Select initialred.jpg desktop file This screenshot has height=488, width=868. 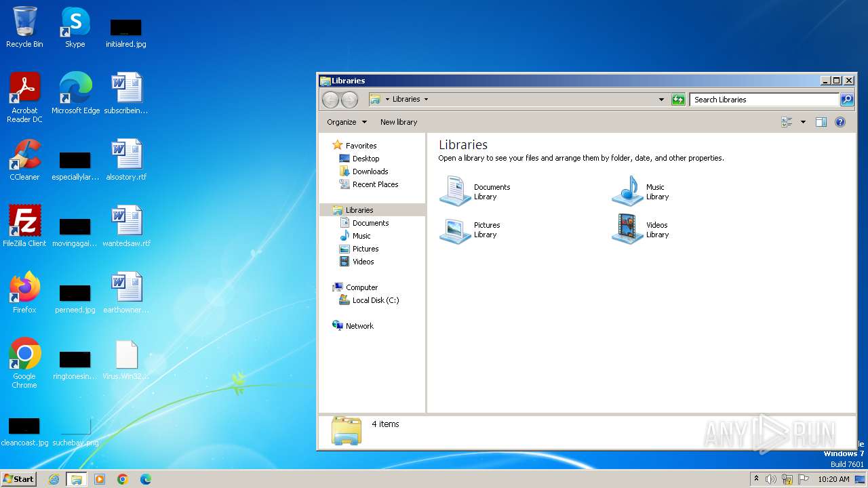126,33
